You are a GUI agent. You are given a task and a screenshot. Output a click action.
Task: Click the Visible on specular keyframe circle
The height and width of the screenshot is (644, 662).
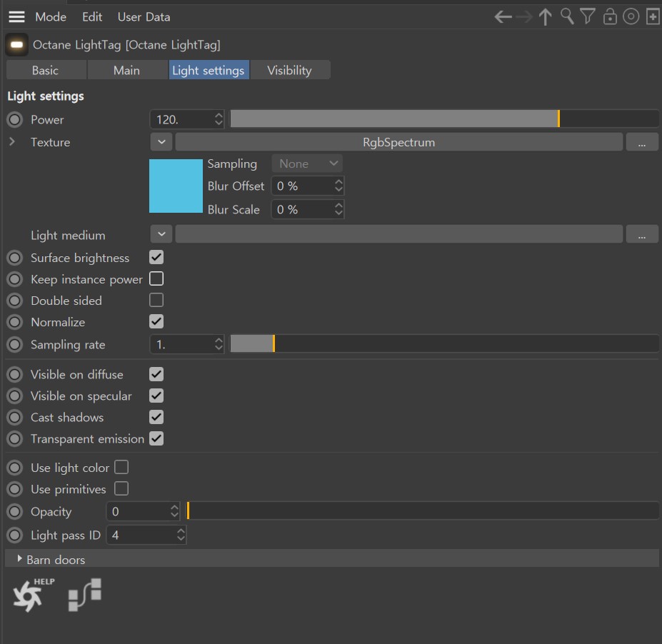click(15, 396)
